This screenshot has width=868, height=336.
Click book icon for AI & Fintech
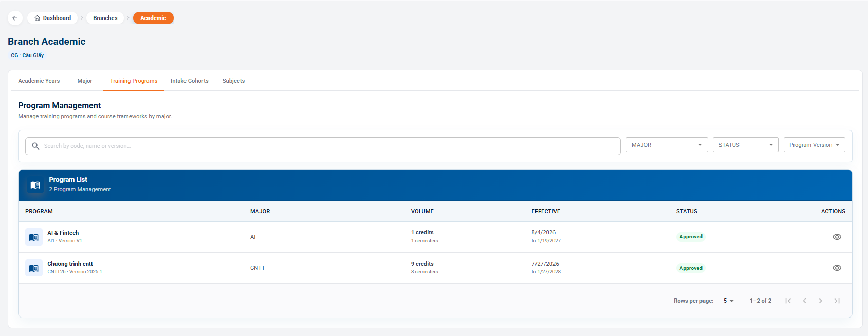34,237
